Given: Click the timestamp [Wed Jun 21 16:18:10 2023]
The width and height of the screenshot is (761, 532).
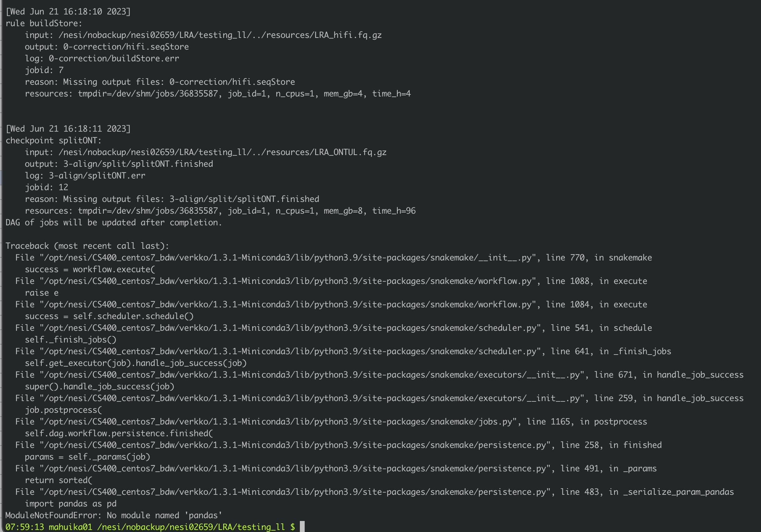Looking at the screenshot, I should 67,11.
